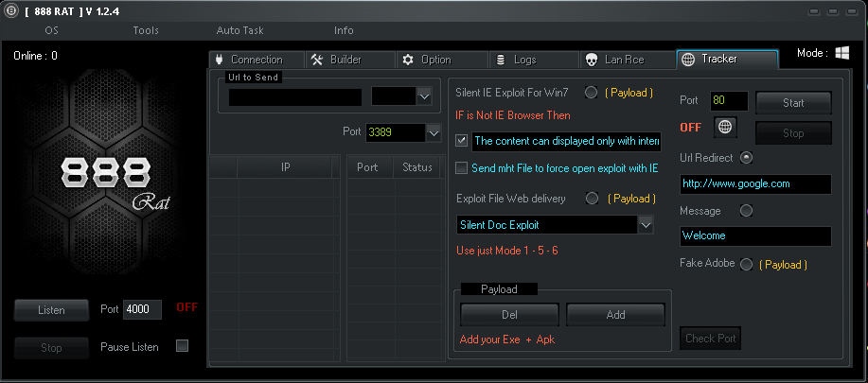Click the gear icon on Option tab
Screen dimensions: 868x383
pyautogui.click(x=408, y=60)
